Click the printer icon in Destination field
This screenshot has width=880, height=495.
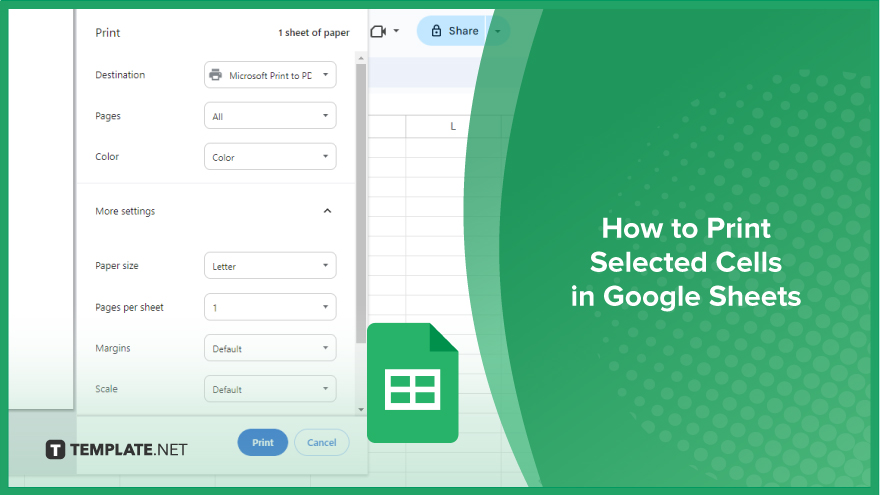pyautogui.click(x=216, y=75)
